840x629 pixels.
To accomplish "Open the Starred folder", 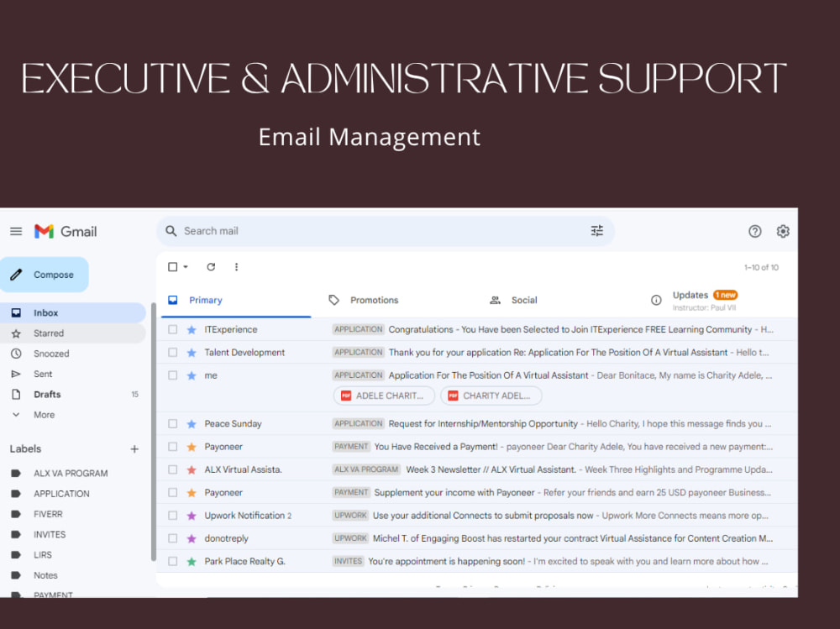I will coord(72,333).
